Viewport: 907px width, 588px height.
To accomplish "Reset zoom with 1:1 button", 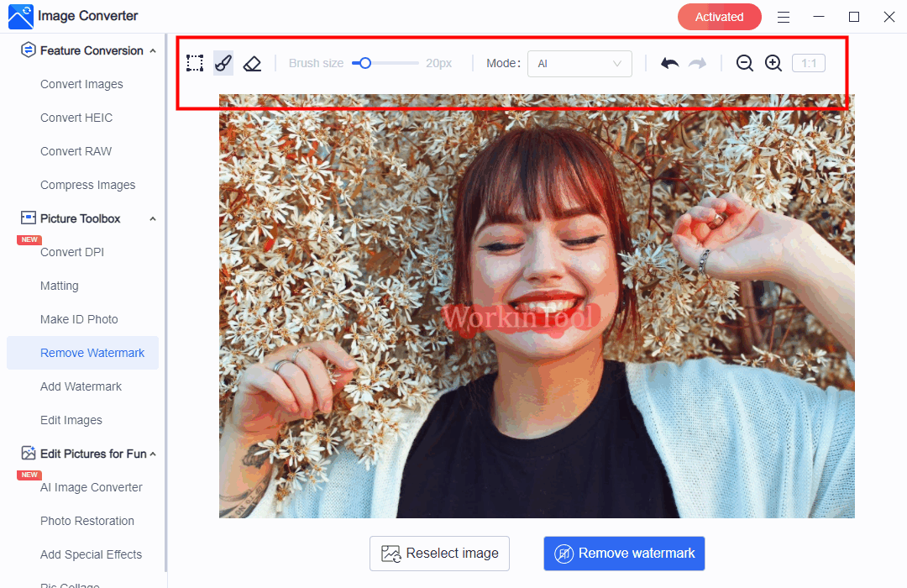I will tap(809, 63).
